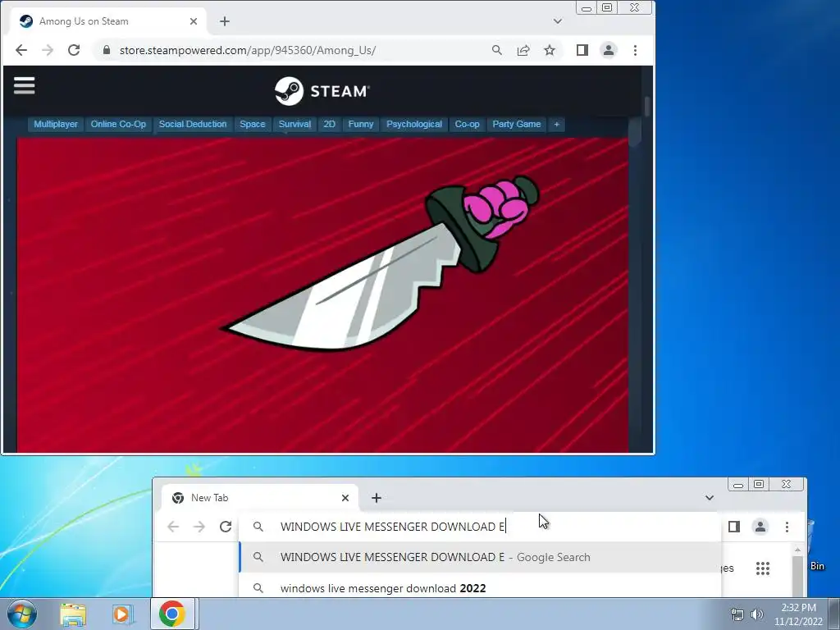This screenshot has height=630, width=840.
Task: Expand tab search in Steam browser window
Action: pos(558,21)
